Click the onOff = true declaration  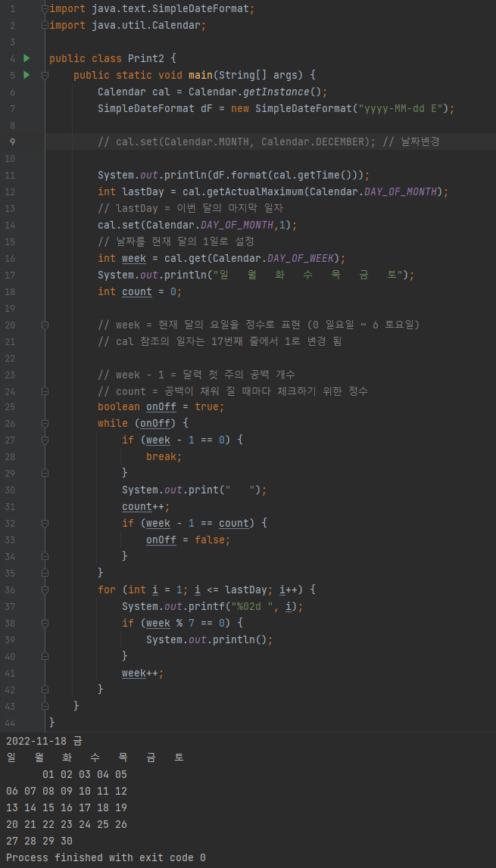click(x=161, y=407)
